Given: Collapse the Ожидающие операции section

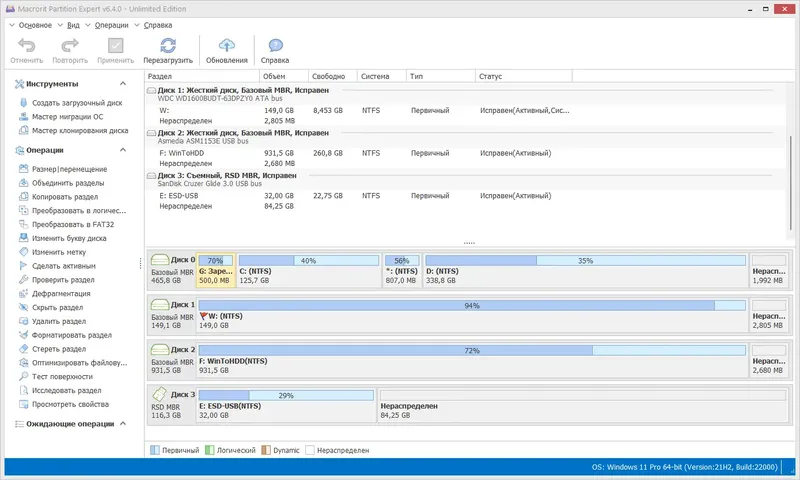Looking at the screenshot, I should [x=123, y=423].
